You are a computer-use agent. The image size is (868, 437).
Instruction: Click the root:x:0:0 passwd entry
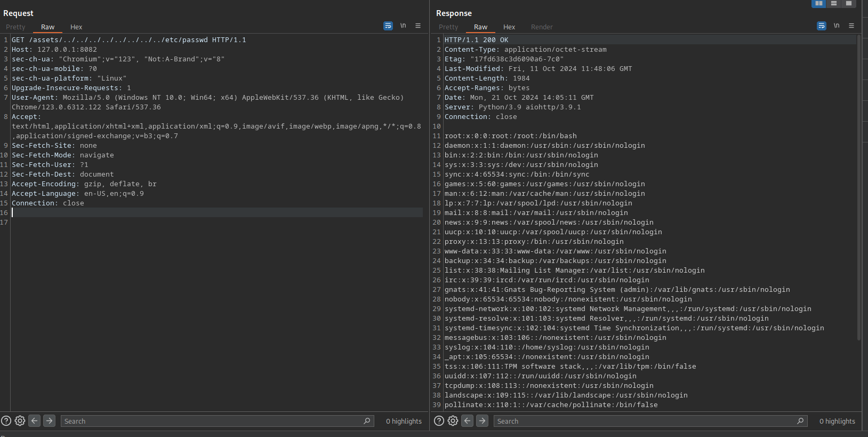tap(511, 136)
